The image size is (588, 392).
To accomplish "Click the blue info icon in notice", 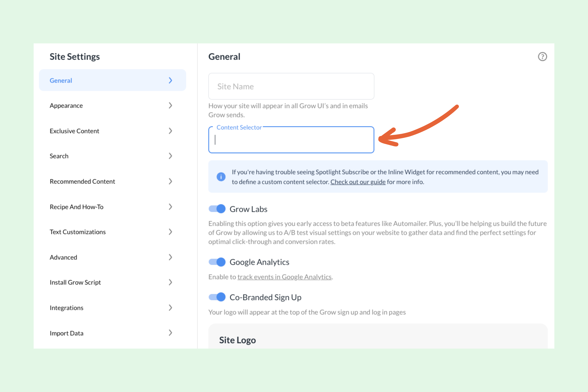I will click(221, 177).
